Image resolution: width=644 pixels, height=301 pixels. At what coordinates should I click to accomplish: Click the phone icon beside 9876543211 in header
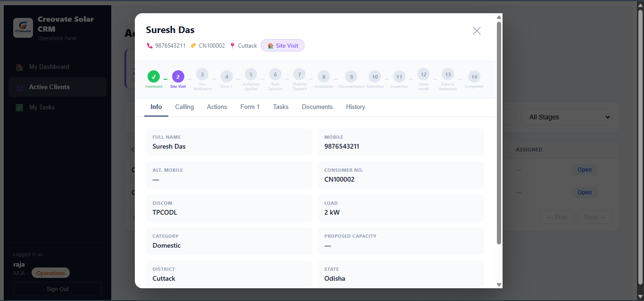(149, 46)
